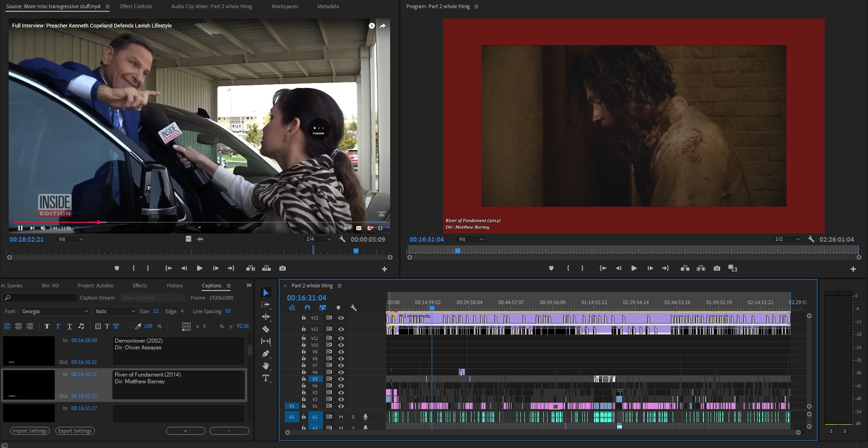Open Source playback resolution 1/4 dropdown
The image size is (868, 448).
pyautogui.click(x=319, y=239)
